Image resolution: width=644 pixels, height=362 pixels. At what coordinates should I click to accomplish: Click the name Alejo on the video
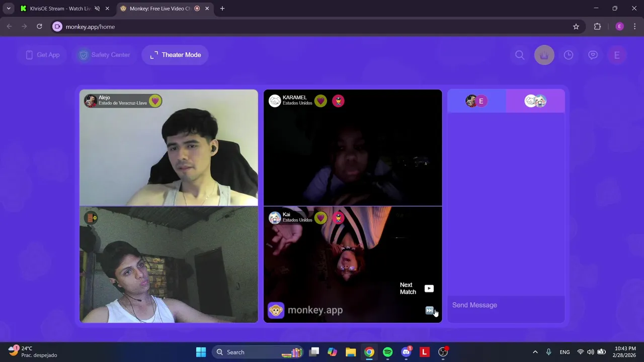pos(104,98)
